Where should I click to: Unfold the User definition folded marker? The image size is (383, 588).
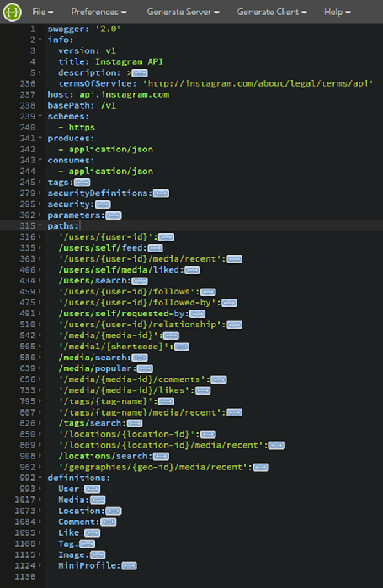(93, 489)
